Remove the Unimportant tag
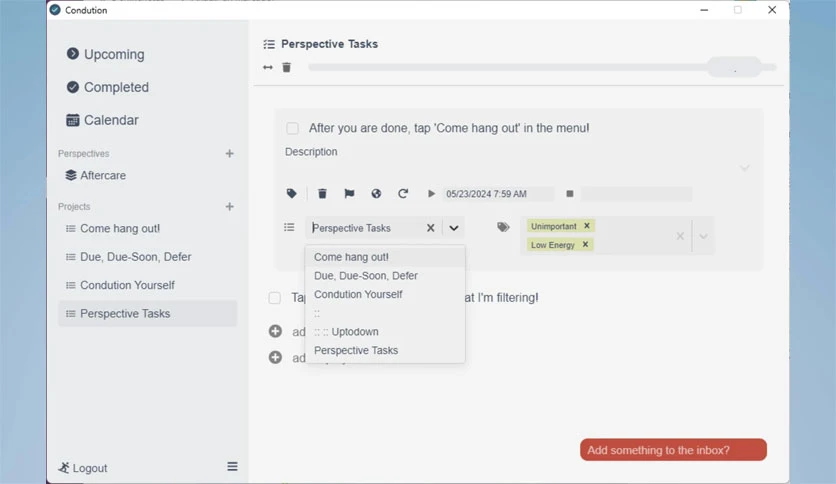Viewport: 836px width, 484px height. point(586,225)
